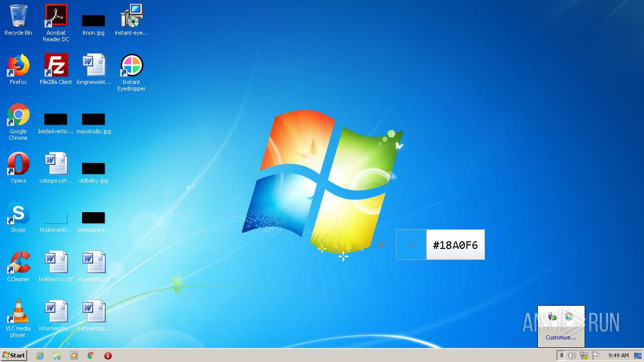This screenshot has width=644, height=362.
Task: Select the holidayxxx.rtf document
Action: [56, 266]
